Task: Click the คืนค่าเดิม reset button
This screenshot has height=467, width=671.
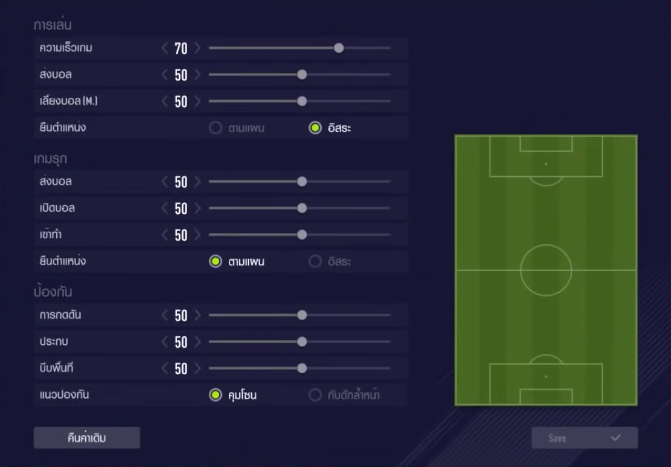Action: [87, 438]
